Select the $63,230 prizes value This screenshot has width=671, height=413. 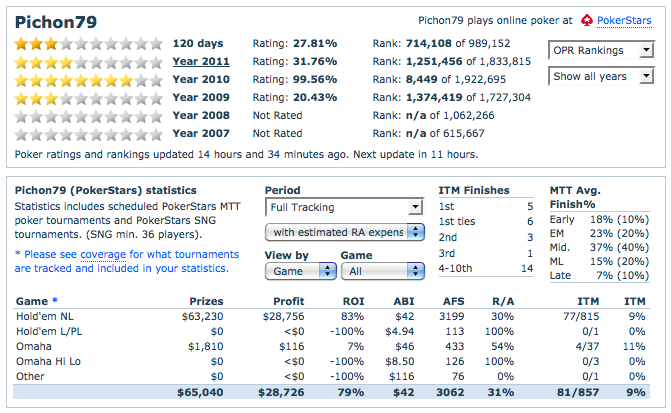202,316
